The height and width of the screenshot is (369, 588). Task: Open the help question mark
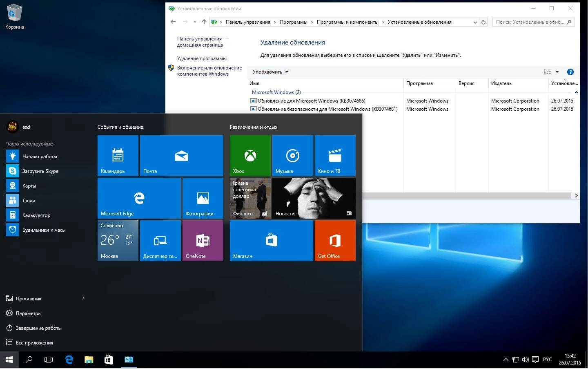tap(570, 72)
